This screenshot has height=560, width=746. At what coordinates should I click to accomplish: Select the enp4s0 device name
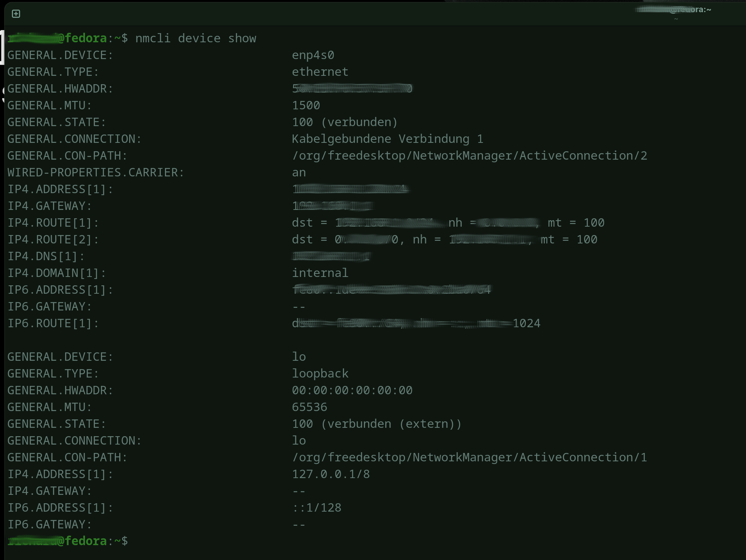pos(313,55)
